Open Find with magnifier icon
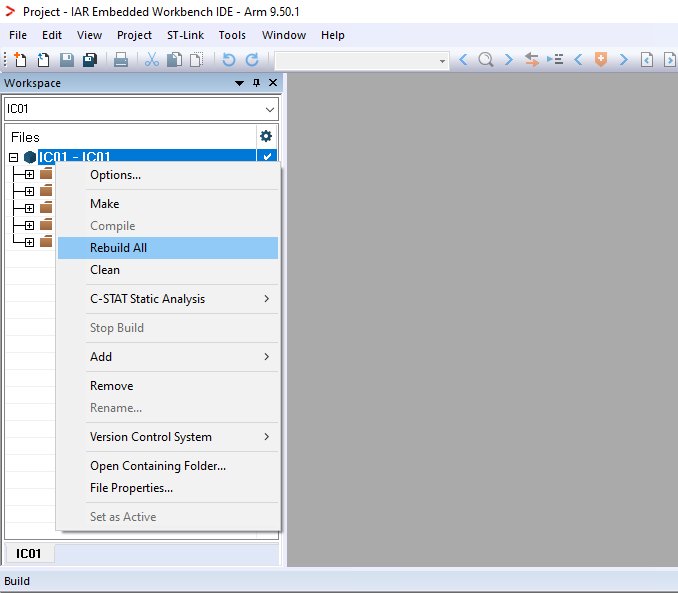 pyautogui.click(x=486, y=59)
